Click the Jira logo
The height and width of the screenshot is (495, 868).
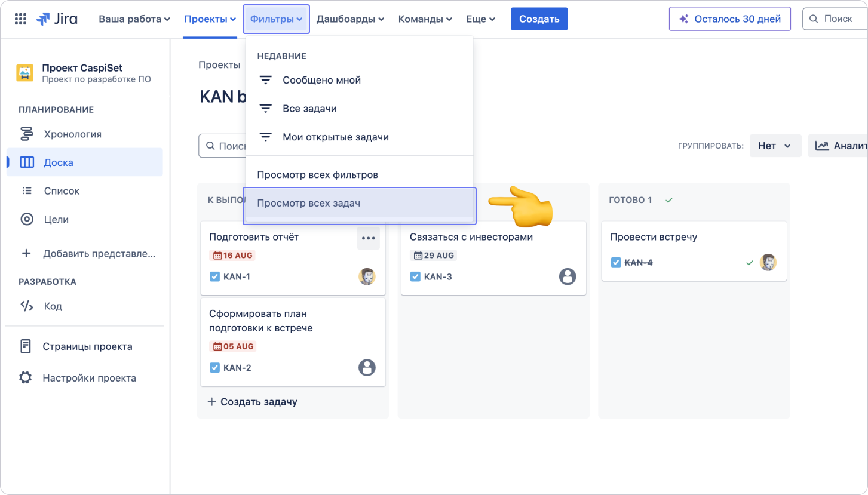tap(57, 19)
